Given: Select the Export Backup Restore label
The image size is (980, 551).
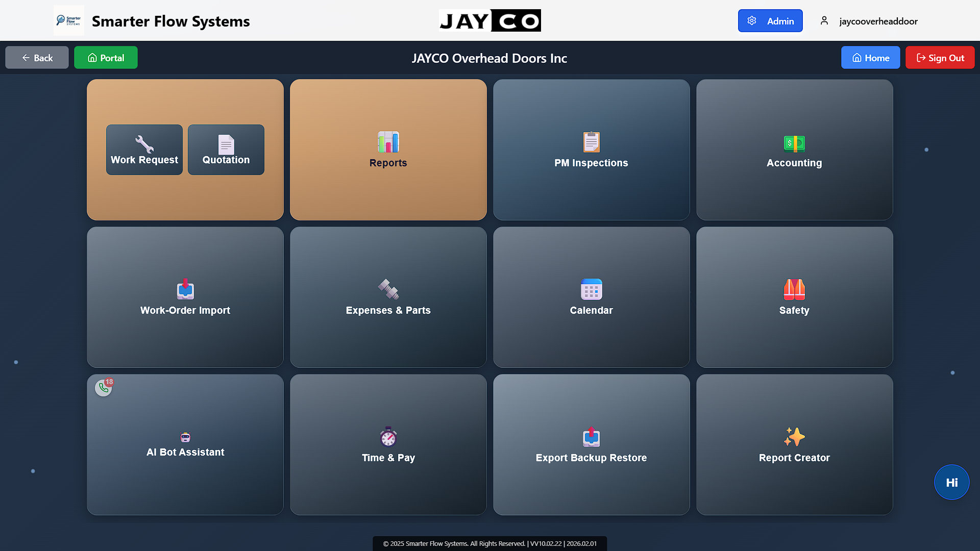Looking at the screenshot, I should point(591,458).
